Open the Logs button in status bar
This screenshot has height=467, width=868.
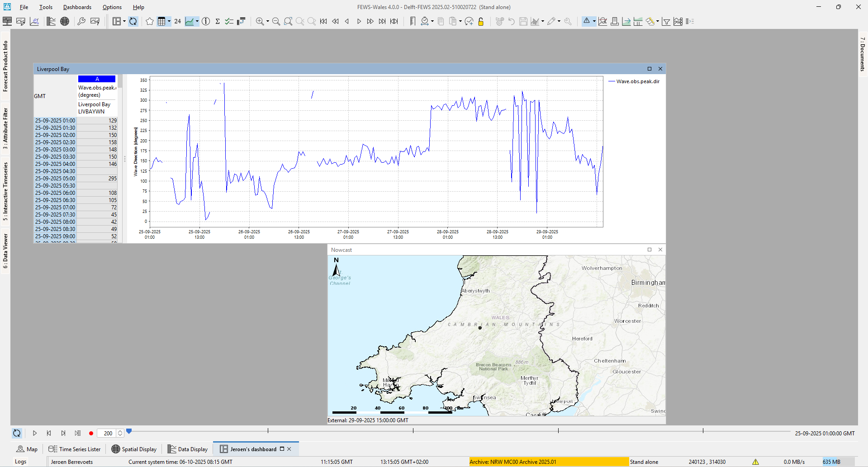click(x=20, y=462)
